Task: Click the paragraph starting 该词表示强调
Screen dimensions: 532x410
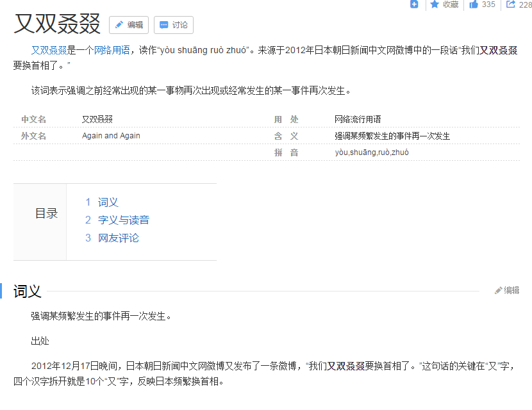Action: click(x=191, y=90)
